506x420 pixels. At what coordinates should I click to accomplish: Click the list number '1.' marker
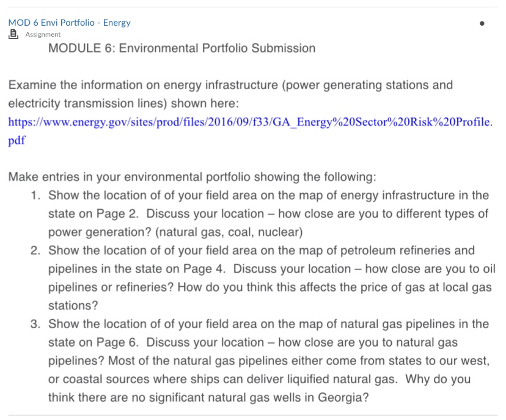[35, 196]
